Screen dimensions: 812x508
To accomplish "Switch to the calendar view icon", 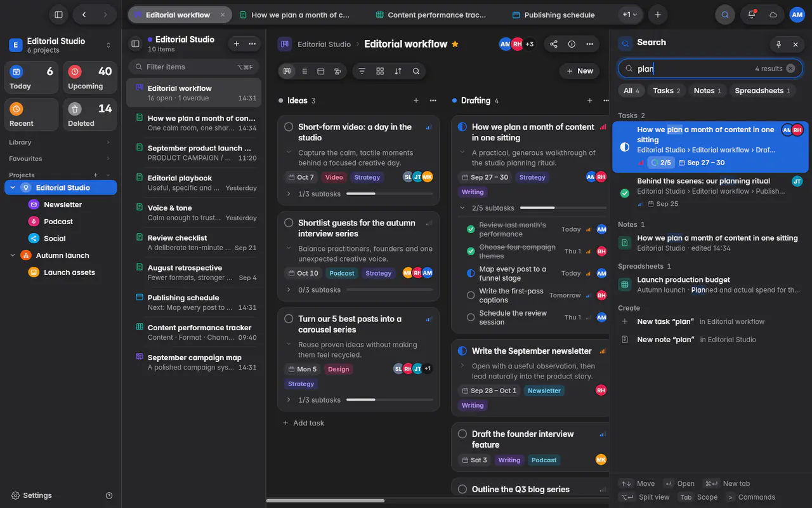I will coord(321,71).
